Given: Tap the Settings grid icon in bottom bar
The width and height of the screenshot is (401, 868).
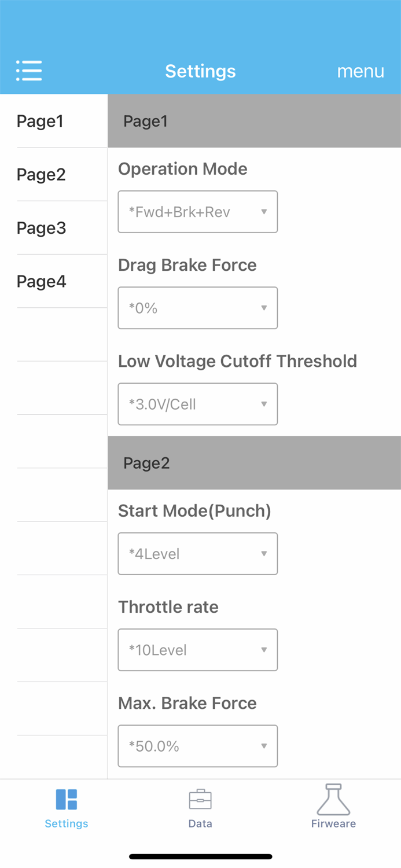Looking at the screenshot, I should coord(67,799).
